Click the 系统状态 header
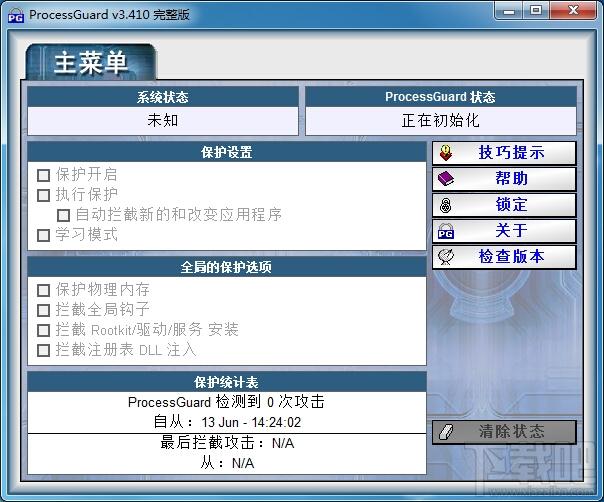 coord(163,97)
